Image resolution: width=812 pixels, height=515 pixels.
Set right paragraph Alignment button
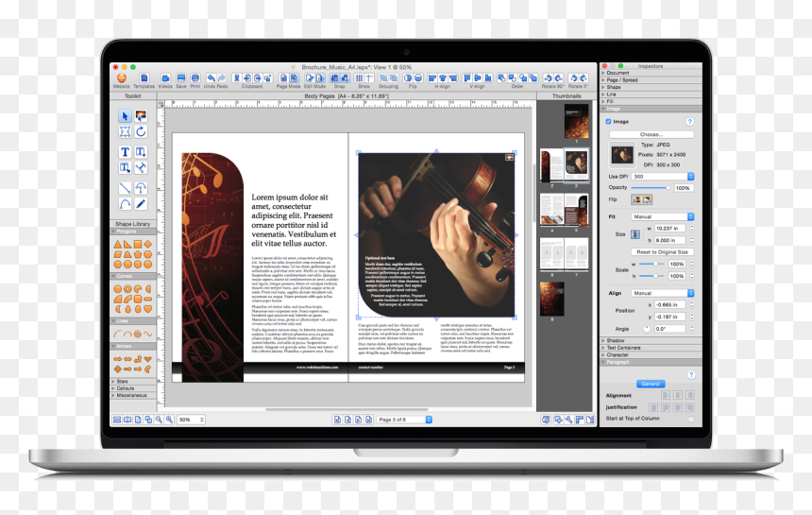coord(689,395)
